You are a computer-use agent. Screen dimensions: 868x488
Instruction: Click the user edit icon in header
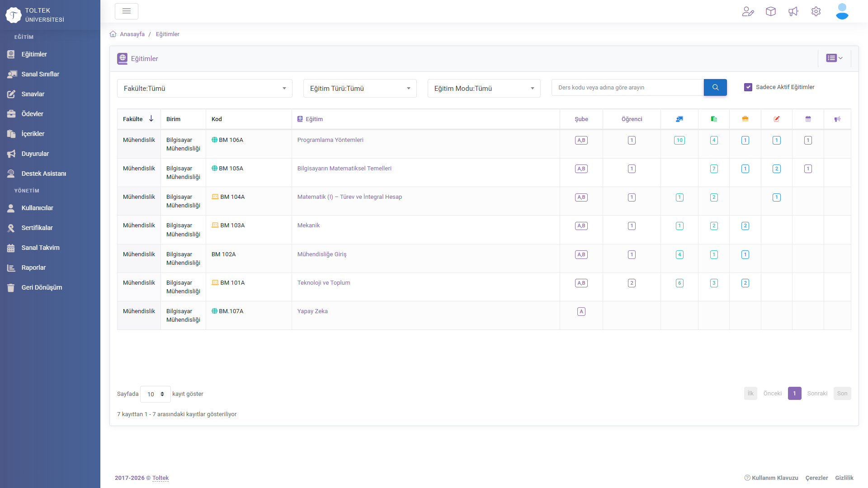point(748,11)
